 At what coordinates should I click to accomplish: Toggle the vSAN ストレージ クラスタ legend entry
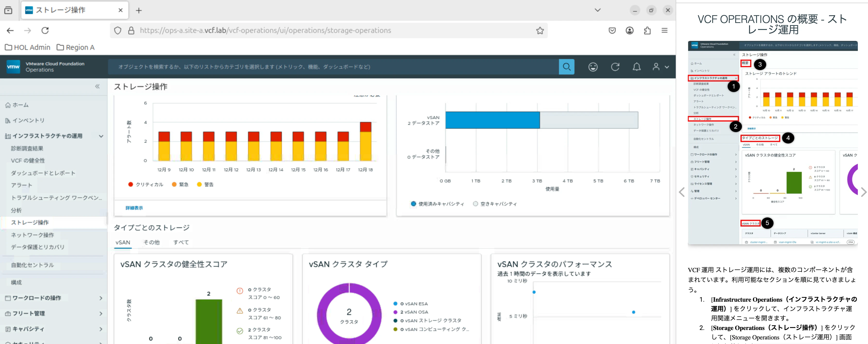pos(427,321)
